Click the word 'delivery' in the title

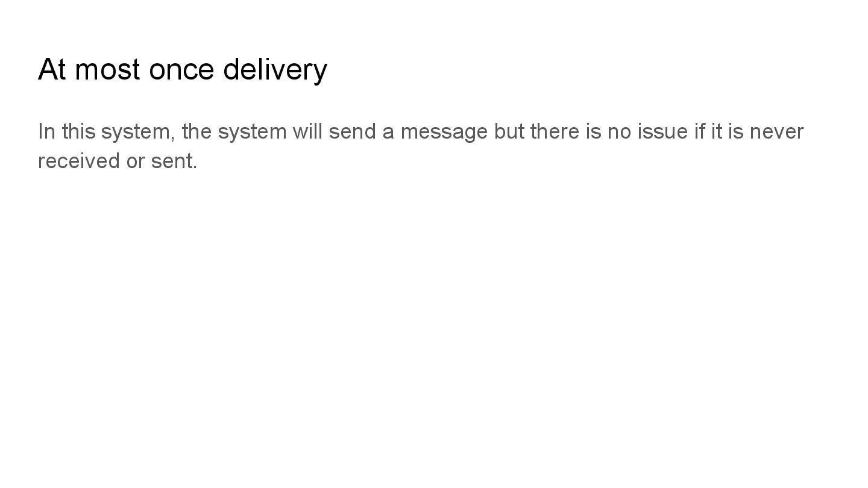275,70
